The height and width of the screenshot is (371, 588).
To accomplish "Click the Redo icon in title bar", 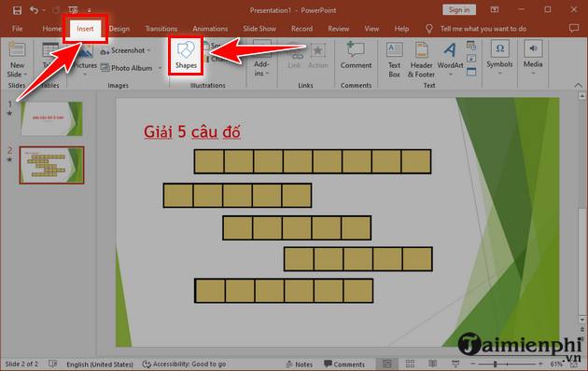I will (56, 10).
